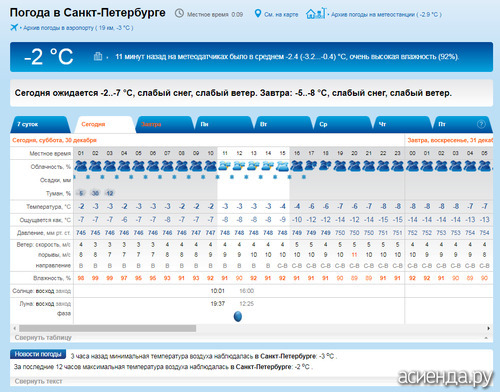Click the Облачность, % row label
The image size is (500, 392).
pyautogui.click(x=51, y=167)
